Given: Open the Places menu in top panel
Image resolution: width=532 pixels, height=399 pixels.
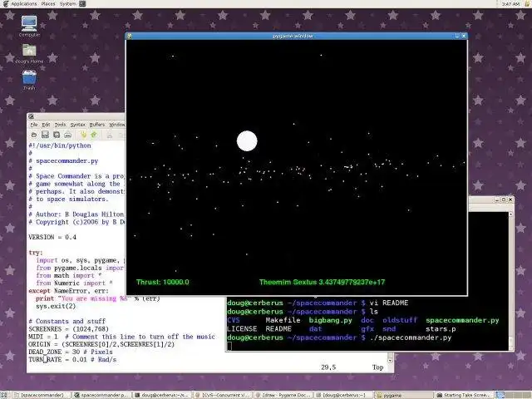Looking at the screenshot, I should [x=48, y=3].
